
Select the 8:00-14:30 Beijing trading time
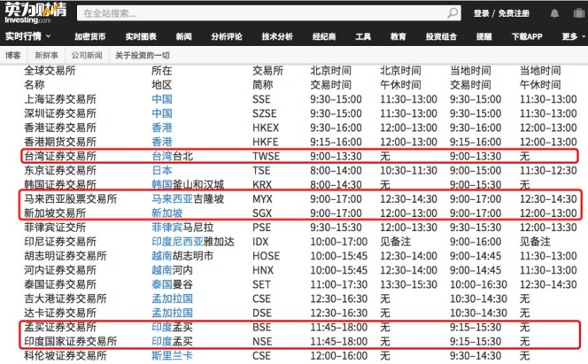(x=336, y=184)
